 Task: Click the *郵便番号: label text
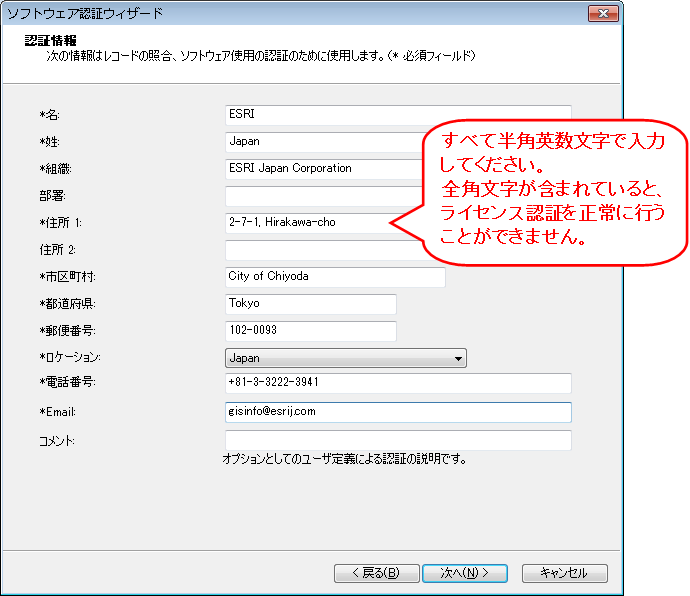point(67,331)
